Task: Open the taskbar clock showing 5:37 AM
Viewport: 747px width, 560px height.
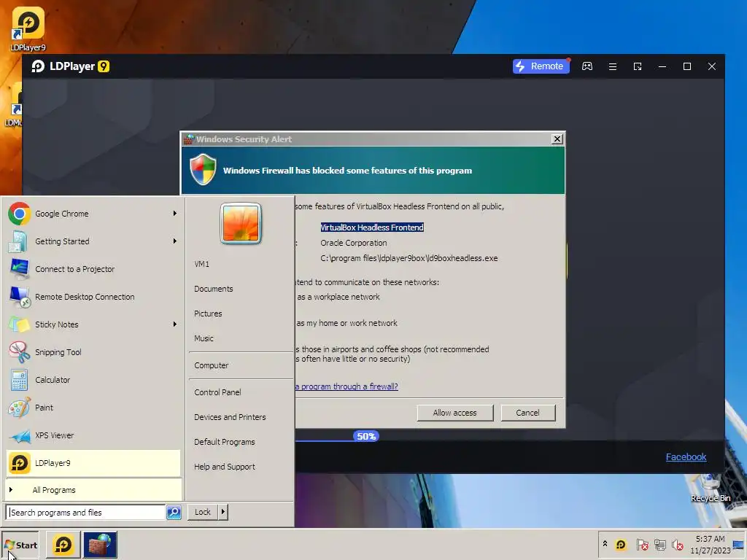Action: coord(710,545)
